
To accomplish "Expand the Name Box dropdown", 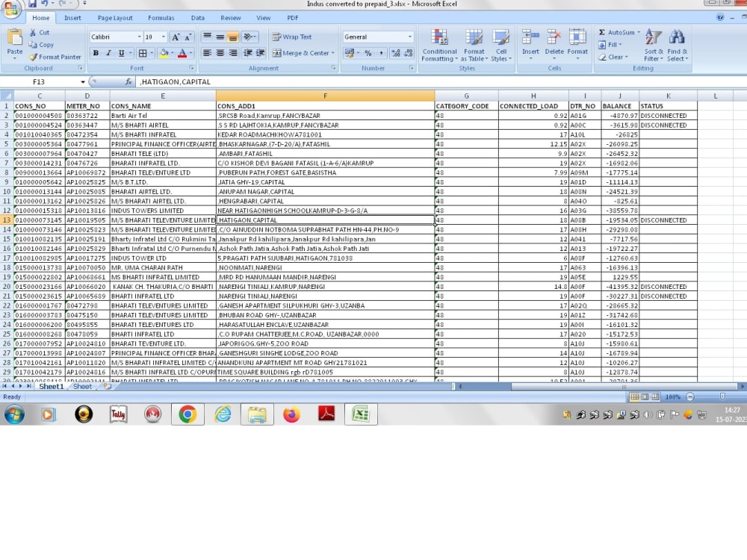I will tap(82, 82).
